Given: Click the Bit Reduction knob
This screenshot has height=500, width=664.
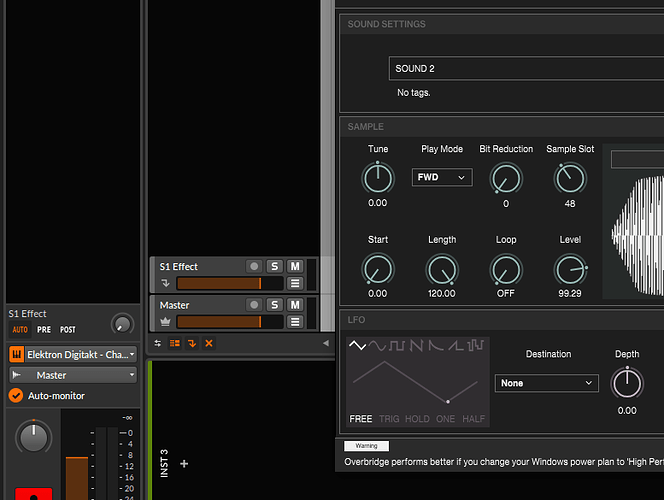Looking at the screenshot, I should 506,179.
